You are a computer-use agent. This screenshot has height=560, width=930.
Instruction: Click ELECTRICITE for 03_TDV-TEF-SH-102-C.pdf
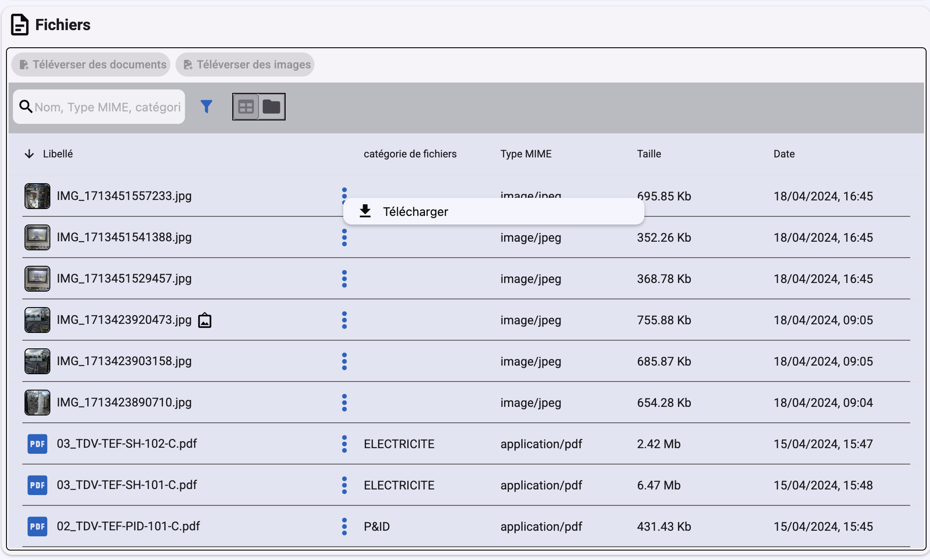tap(399, 444)
